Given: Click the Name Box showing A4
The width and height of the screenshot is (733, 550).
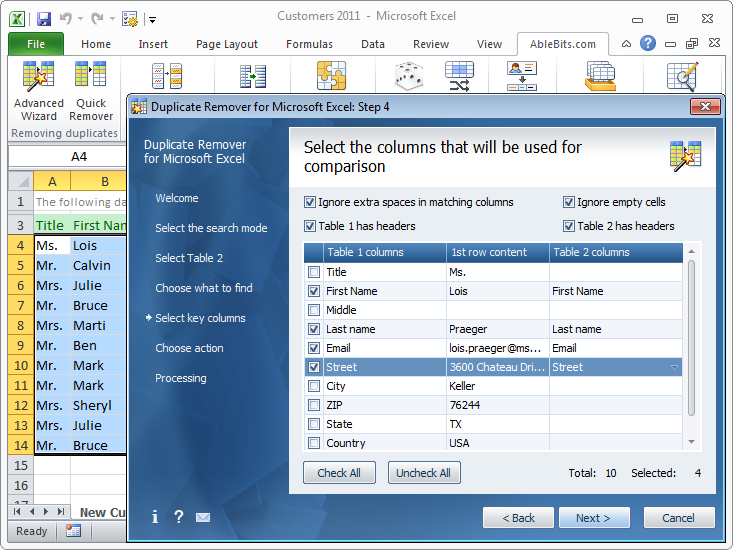Looking at the screenshot, I should click(67, 157).
